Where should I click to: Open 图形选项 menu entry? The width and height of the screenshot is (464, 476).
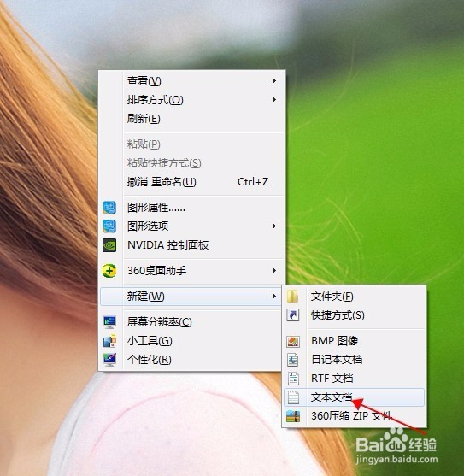[x=191, y=226]
